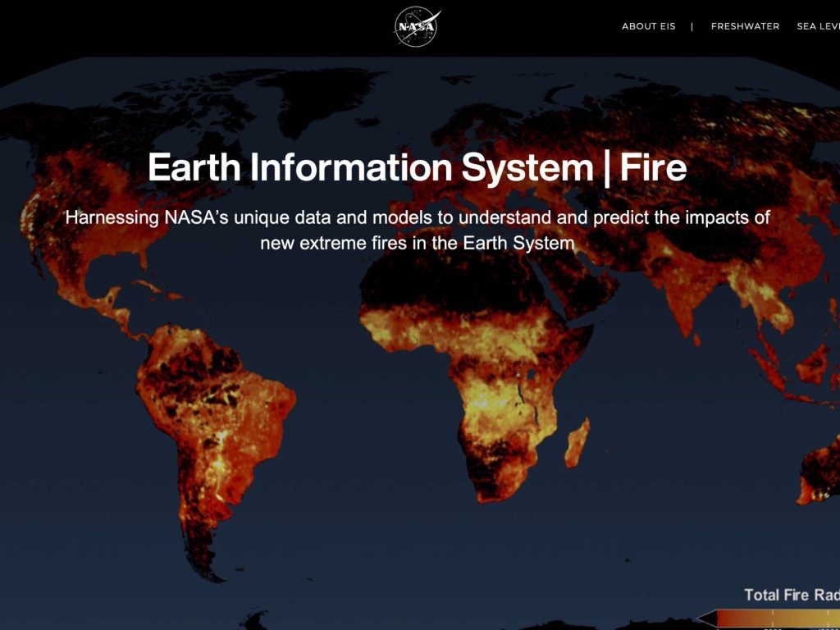Click the subtitle beginning 'Harnessing NASA's unique data'
Screen dimensions: 840x630
pos(418,231)
